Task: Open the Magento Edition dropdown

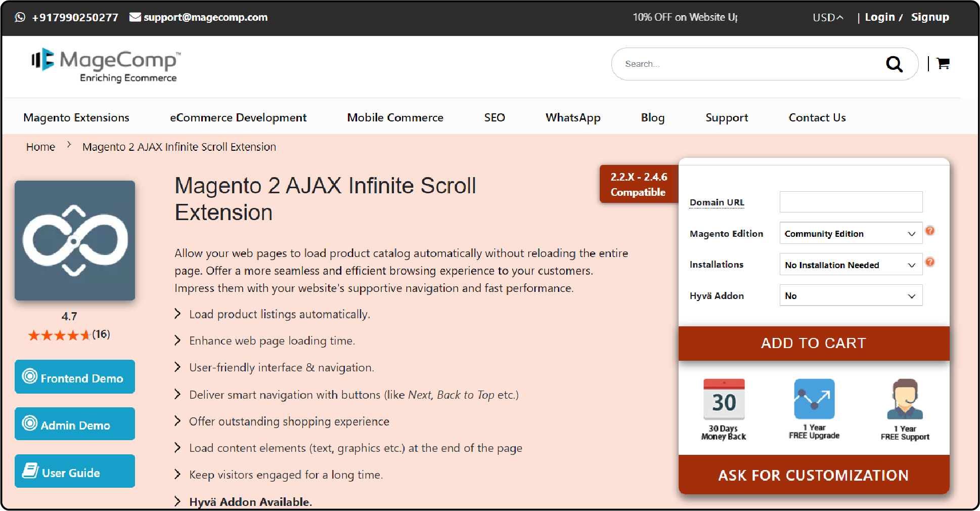Action: 851,234
